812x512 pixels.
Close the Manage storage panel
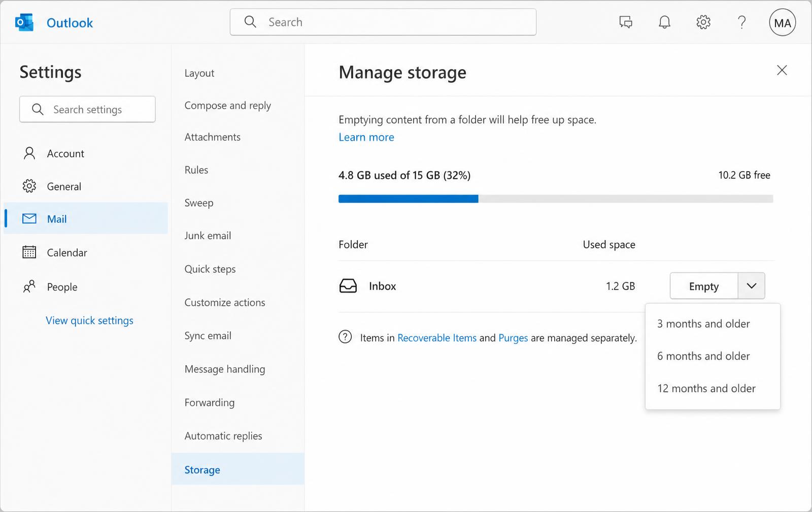pyautogui.click(x=782, y=70)
